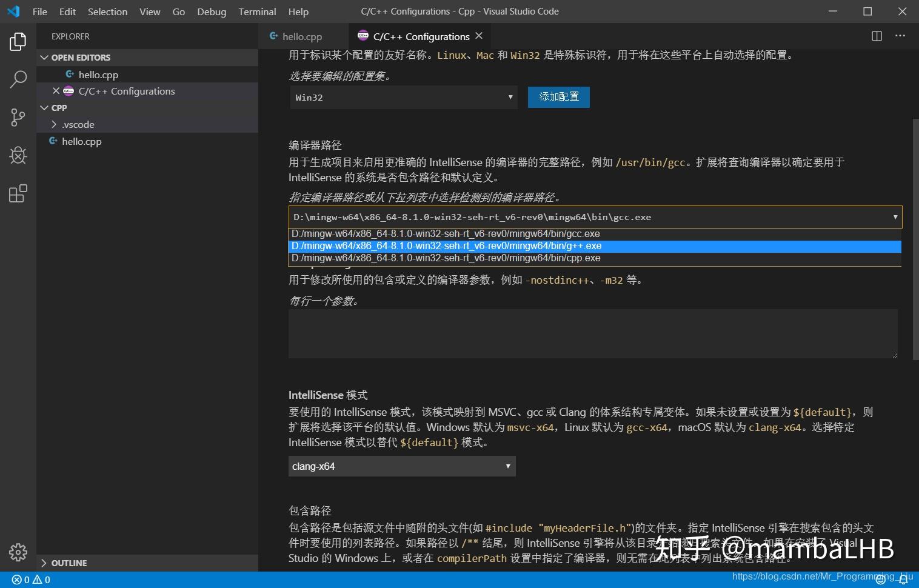The width and height of the screenshot is (919, 588).
Task: Click inside the compiler arguments text area
Action: point(593,333)
